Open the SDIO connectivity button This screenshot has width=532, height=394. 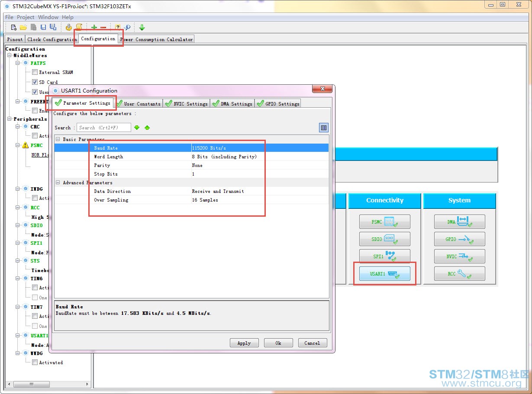[385, 239]
